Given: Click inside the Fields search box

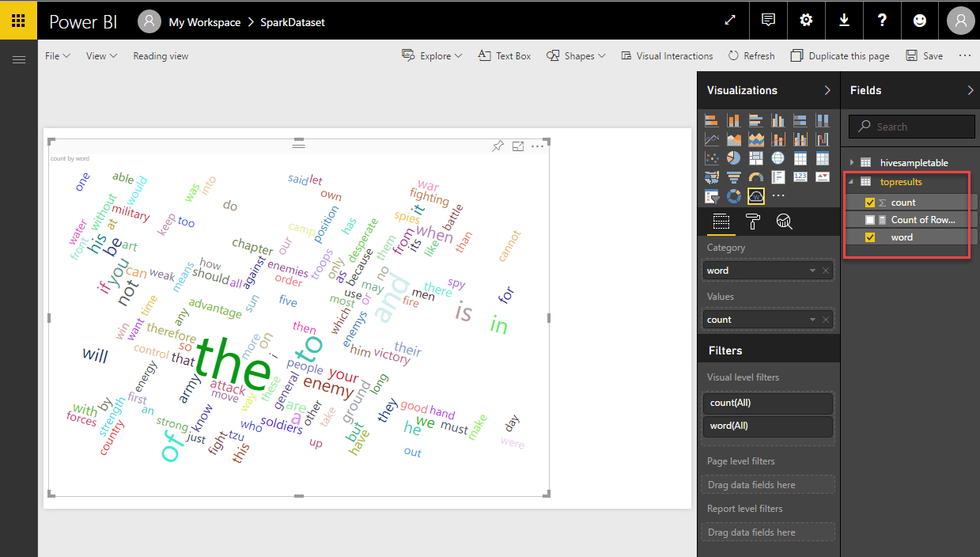Looking at the screenshot, I should pos(911,126).
